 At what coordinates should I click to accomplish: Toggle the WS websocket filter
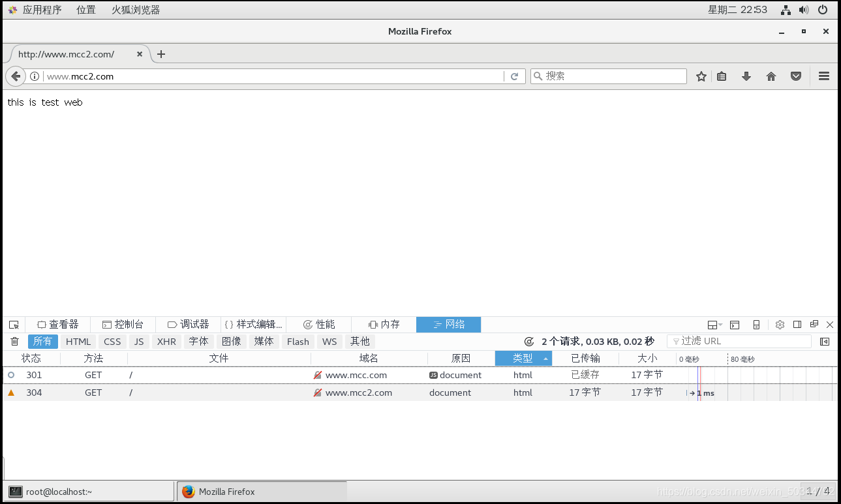tap(329, 342)
